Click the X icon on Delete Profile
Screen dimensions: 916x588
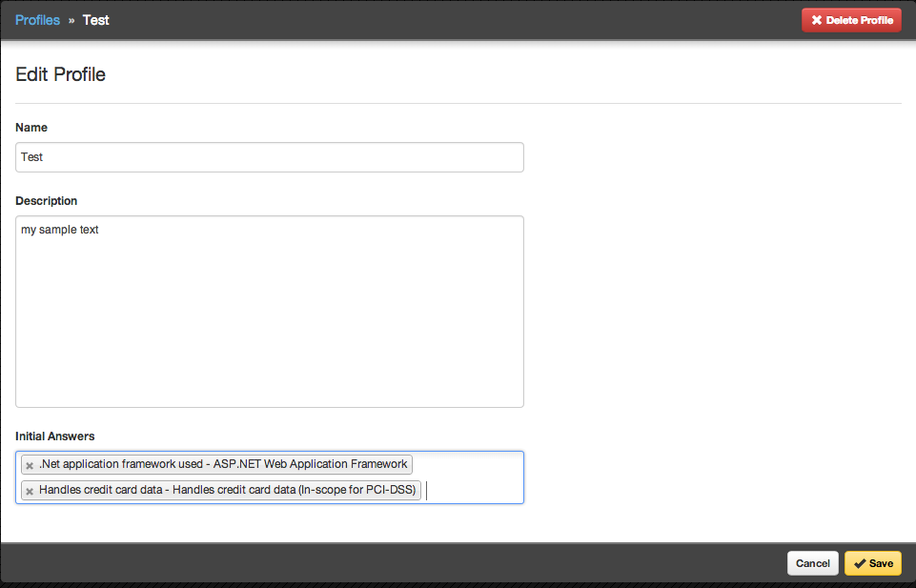tap(816, 20)
